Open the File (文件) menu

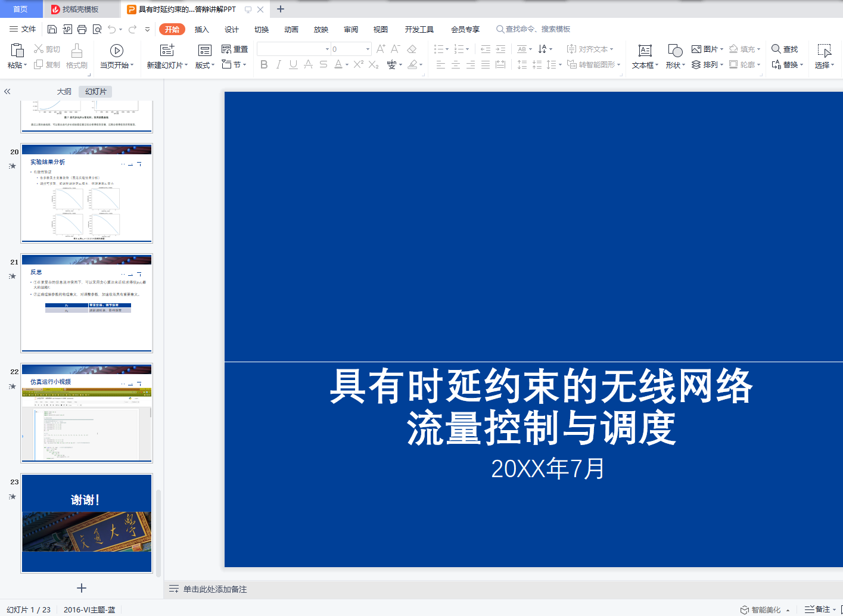coord(23,29)
